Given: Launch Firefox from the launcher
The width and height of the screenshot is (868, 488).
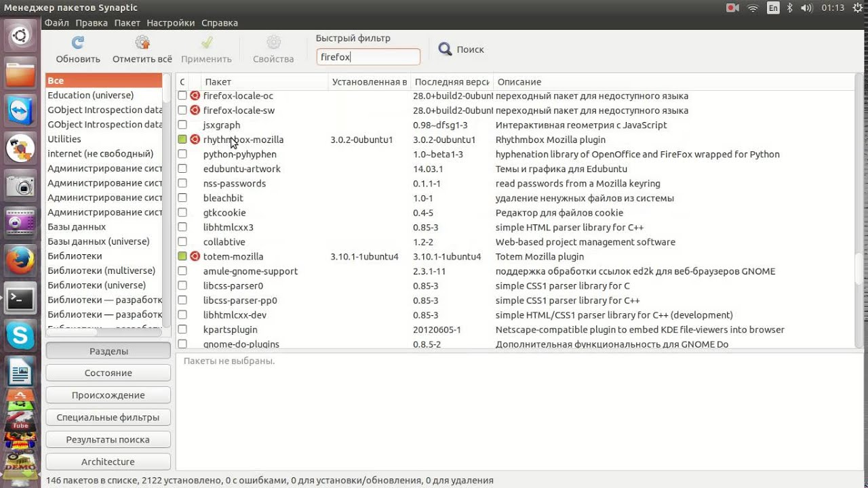Looking at the screenshot, I should coord(20,260).
